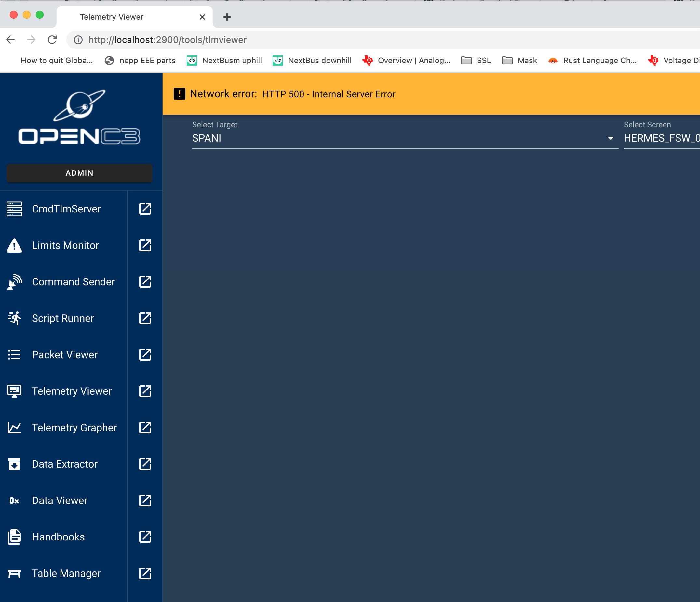The height and width of the screenshot is (602, 700).
Task: Reload the current page
Action: pos(52,40)
